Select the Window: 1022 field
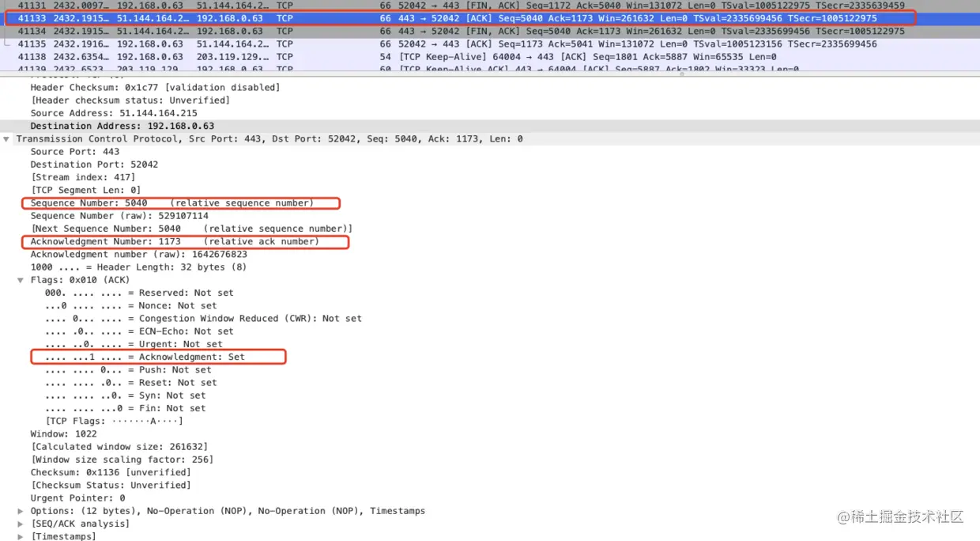Viewport: 980px width, 541px height. tap(64, 433)
